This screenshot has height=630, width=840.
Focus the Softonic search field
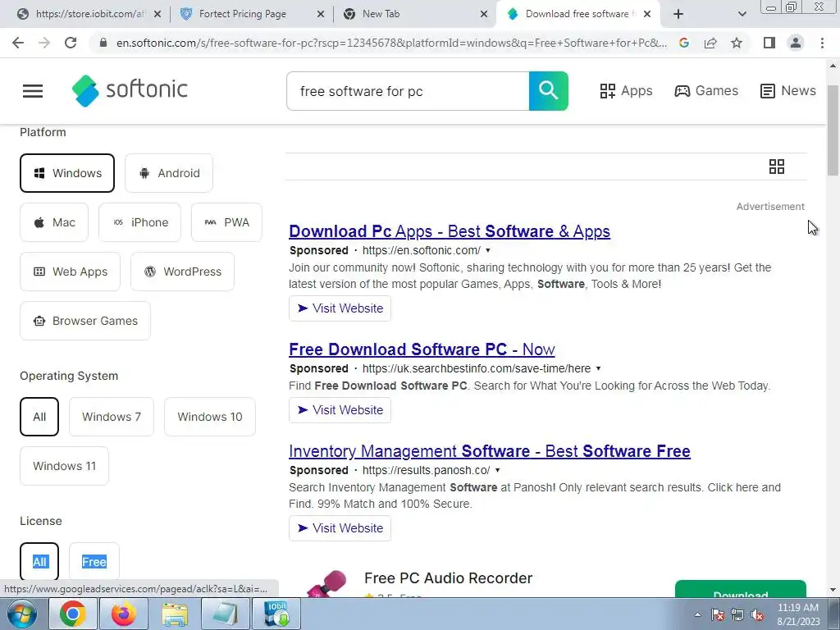pyautogui.click(x=408, y=91)
